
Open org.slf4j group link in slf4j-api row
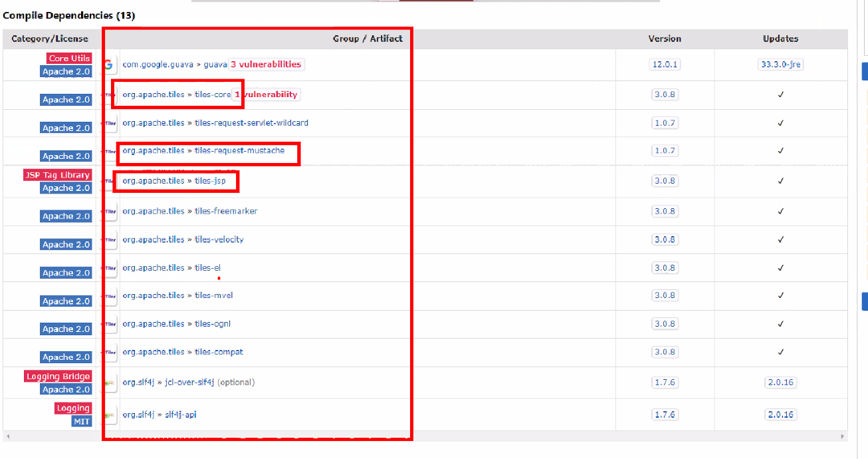tap(139, 414)
